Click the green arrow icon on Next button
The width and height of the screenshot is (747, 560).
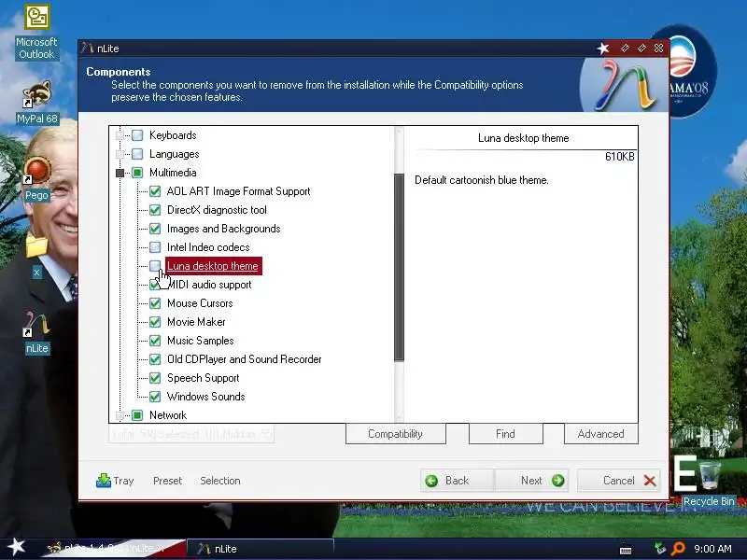pyautogui.click(x=557, y=481)
